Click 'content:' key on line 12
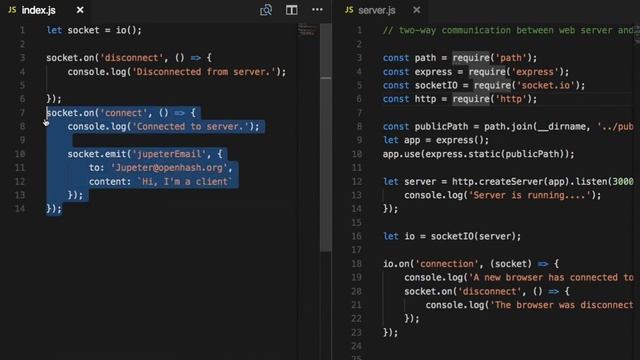640x360 pixels. coord(110,182)
